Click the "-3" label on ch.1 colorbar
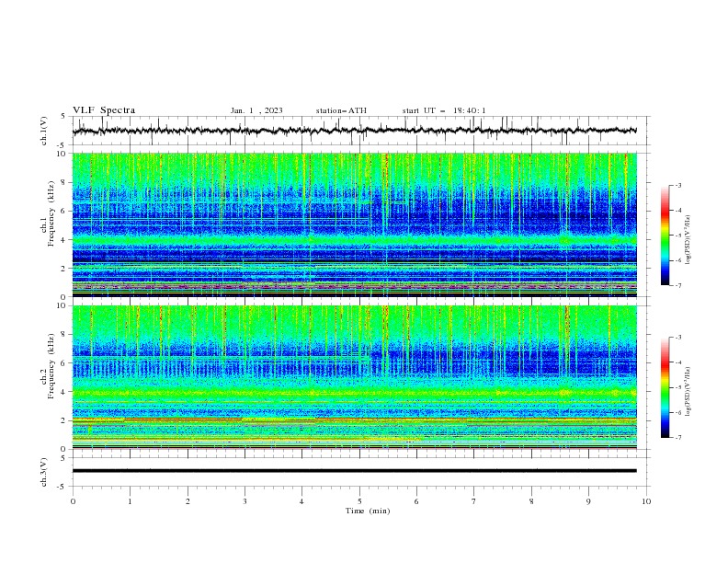 coord(677,185)
